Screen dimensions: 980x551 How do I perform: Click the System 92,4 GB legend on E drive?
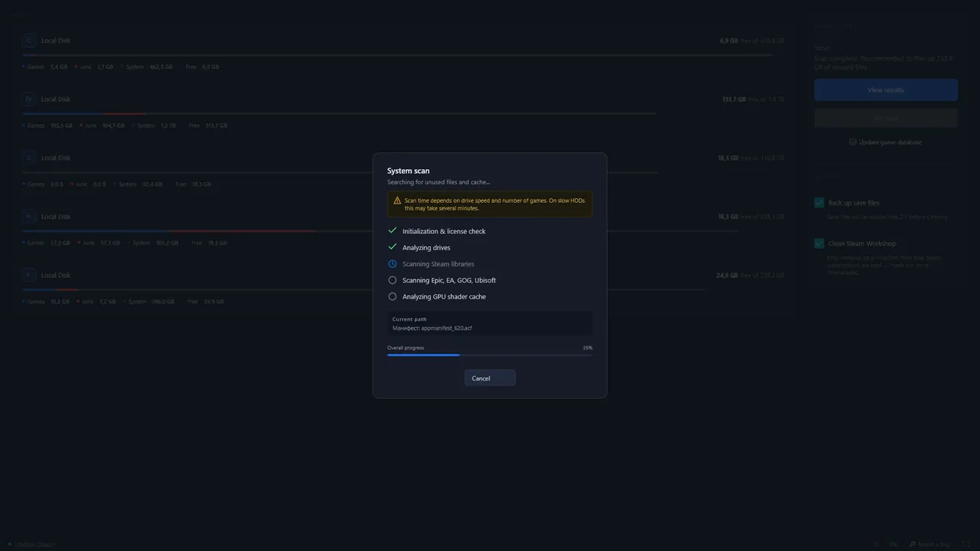click(x=139, y=184)
